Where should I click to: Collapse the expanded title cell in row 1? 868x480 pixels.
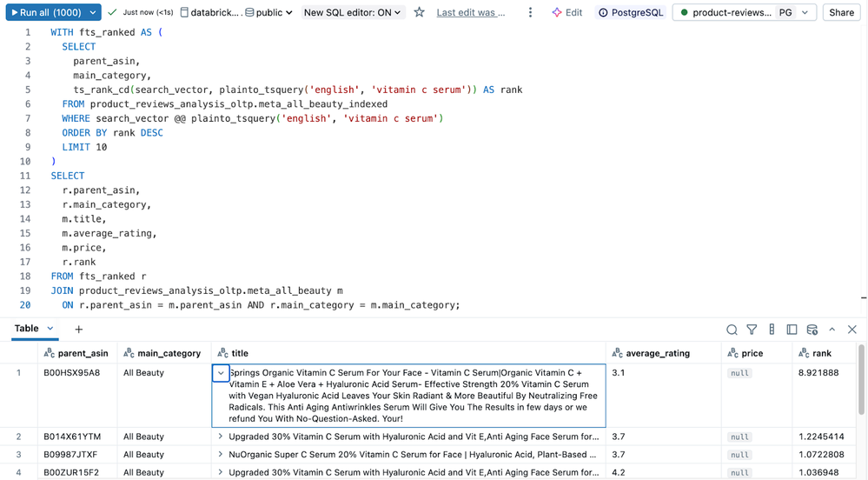click(221, 373)
